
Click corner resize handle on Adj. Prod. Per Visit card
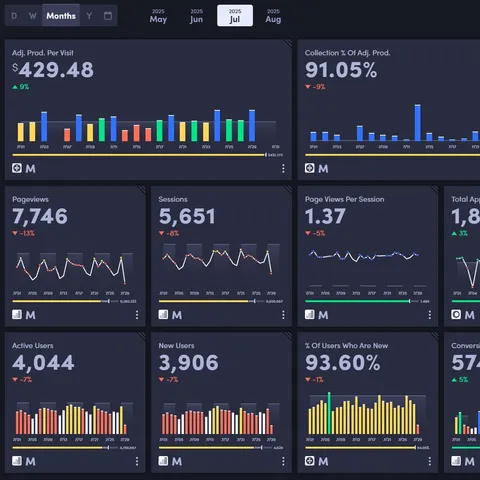288,43
